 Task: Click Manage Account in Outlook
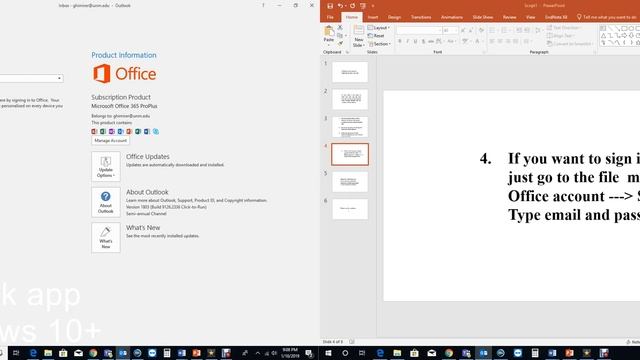click(x=110, y=140)
